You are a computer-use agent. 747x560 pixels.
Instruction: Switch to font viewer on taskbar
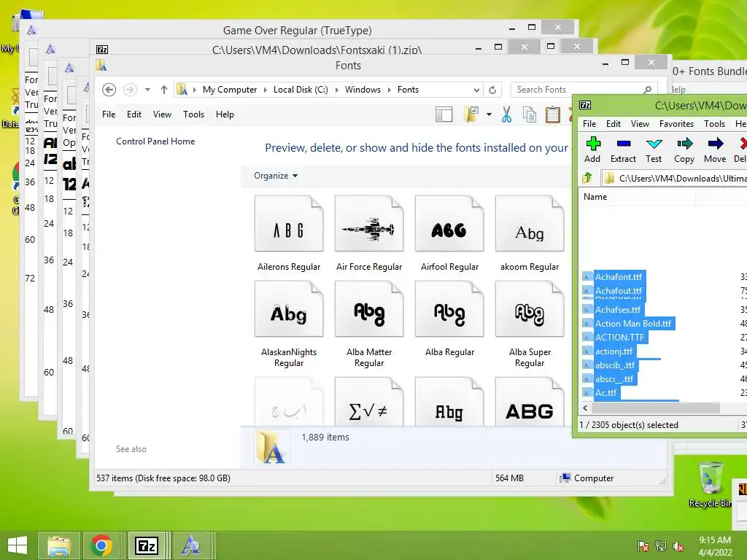coord(191,545)
